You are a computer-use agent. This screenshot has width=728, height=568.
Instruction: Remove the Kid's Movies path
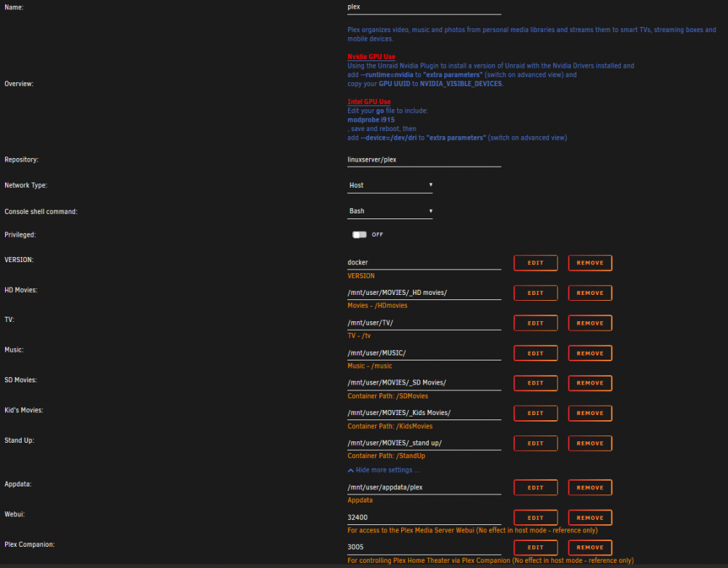pyautogui.click(x=590, y=414)
